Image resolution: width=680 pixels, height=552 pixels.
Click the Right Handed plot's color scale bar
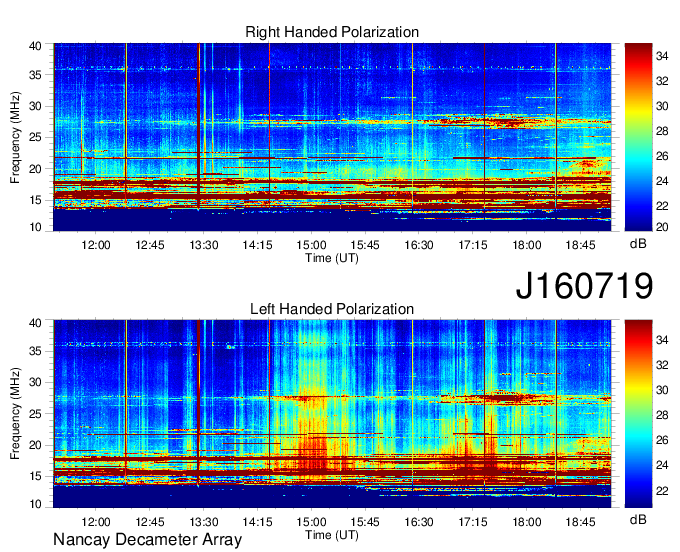(638, 137)
